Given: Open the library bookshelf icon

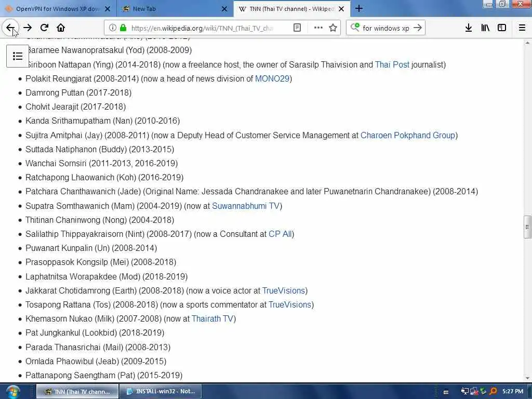Looking at the screenshot, I should [485, 28].
